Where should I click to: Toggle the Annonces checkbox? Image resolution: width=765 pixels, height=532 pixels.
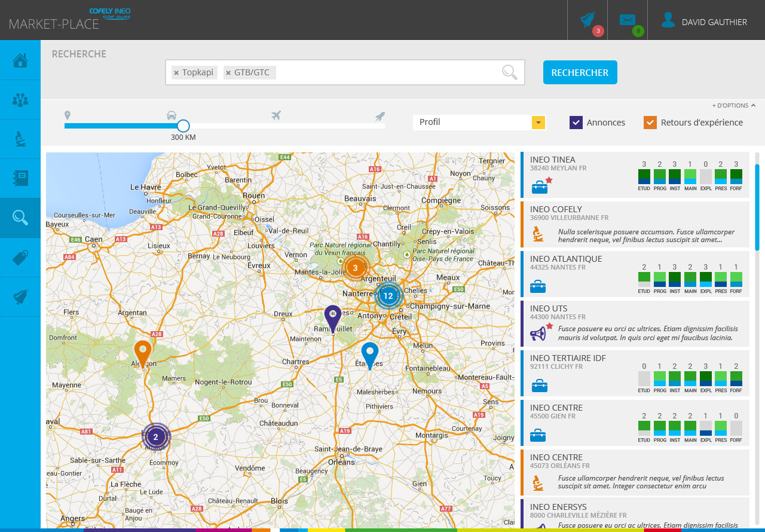(x=576, y=123)
